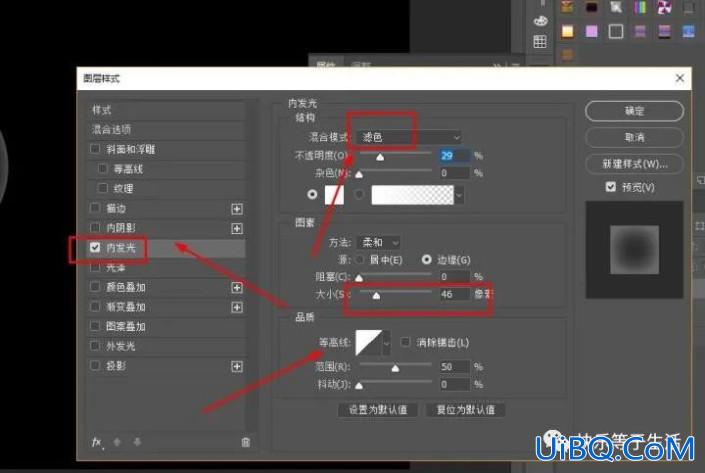Click the 阻塞(C) choke slider handle
This screenshot has height=473, width=705.
(x=359, y=278)
